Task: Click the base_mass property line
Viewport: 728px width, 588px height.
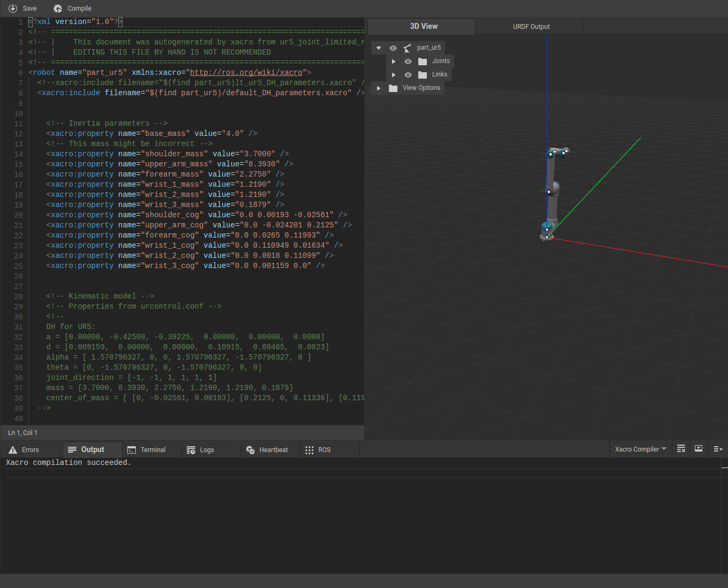Action: coord(151,133)
